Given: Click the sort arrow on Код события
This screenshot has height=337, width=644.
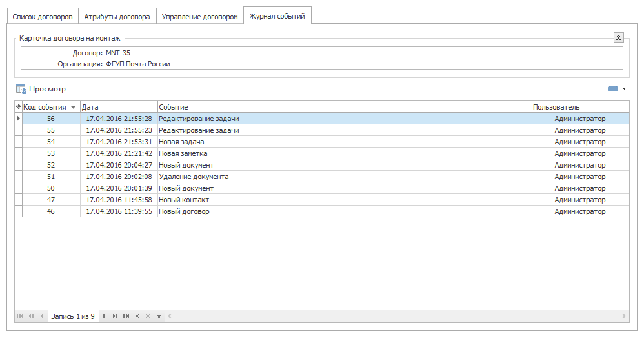Looking at the screenshot, I should (73, 108).
